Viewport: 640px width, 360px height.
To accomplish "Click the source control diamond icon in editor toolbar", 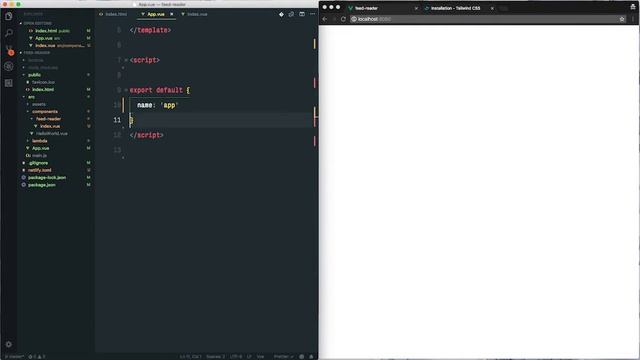I will [x=281, y=14].
